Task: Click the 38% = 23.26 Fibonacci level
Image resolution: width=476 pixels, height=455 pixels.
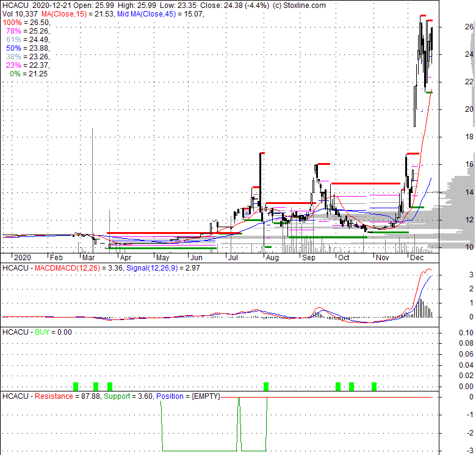Action: coord(28,57)
